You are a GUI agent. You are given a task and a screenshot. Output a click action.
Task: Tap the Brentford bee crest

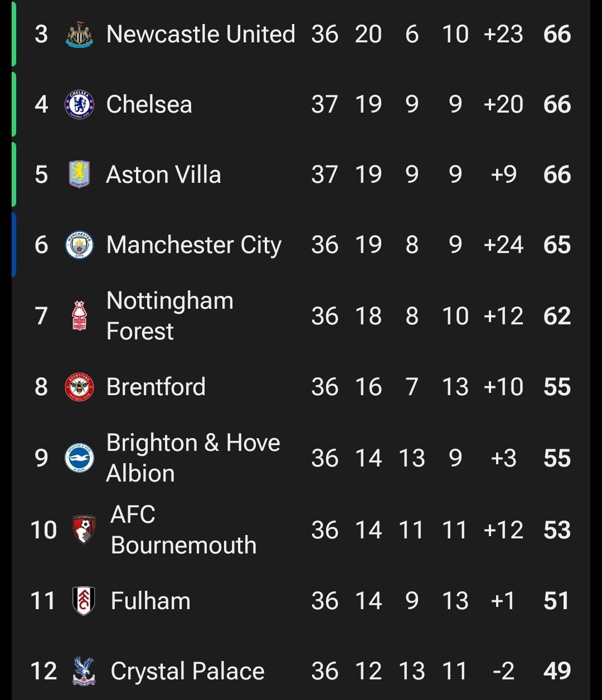point(79,387)
